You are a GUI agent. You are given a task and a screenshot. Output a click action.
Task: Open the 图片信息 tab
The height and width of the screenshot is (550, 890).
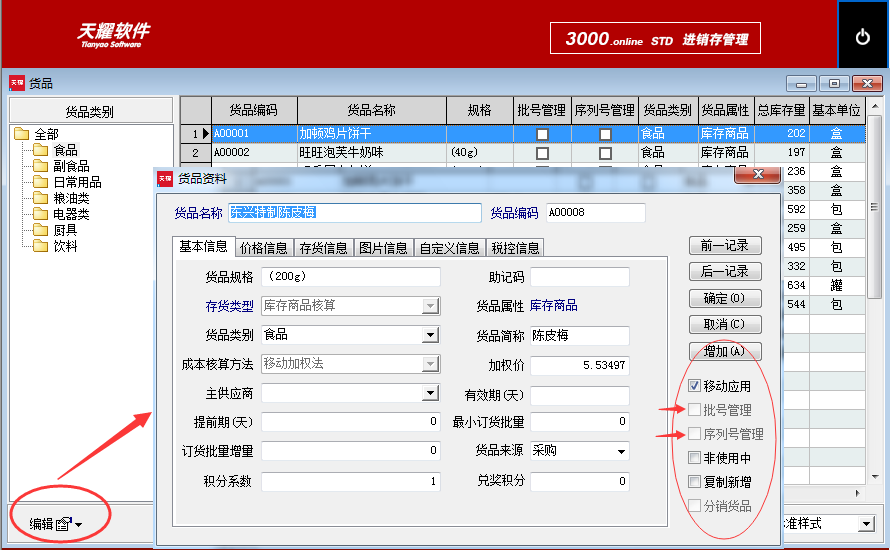point(383,248)
